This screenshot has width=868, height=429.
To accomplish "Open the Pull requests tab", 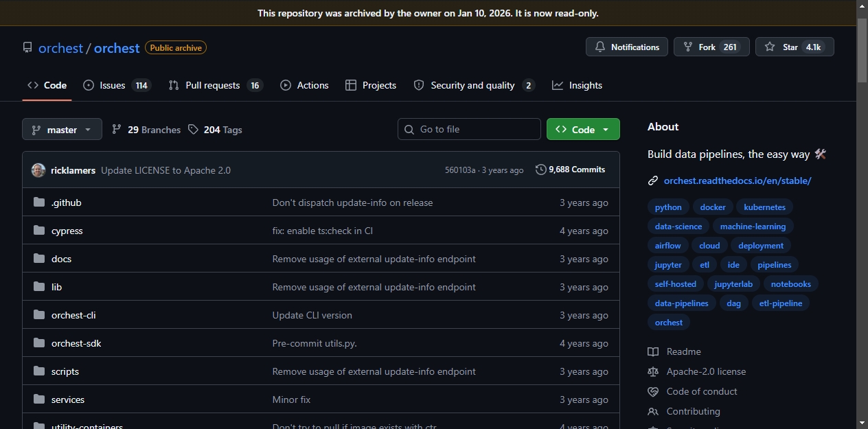I will [x=216, y=85].
